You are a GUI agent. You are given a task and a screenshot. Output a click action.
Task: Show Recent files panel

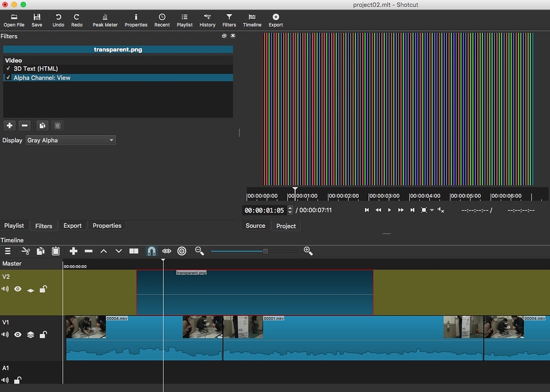(162, 20)
